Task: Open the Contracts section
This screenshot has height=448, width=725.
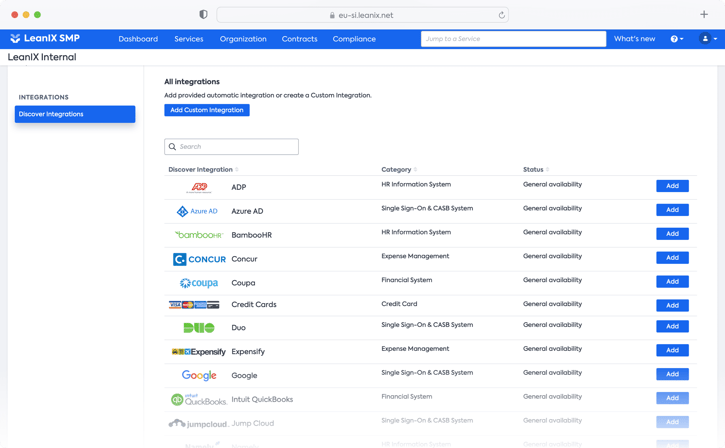Action: click(300, 39)
